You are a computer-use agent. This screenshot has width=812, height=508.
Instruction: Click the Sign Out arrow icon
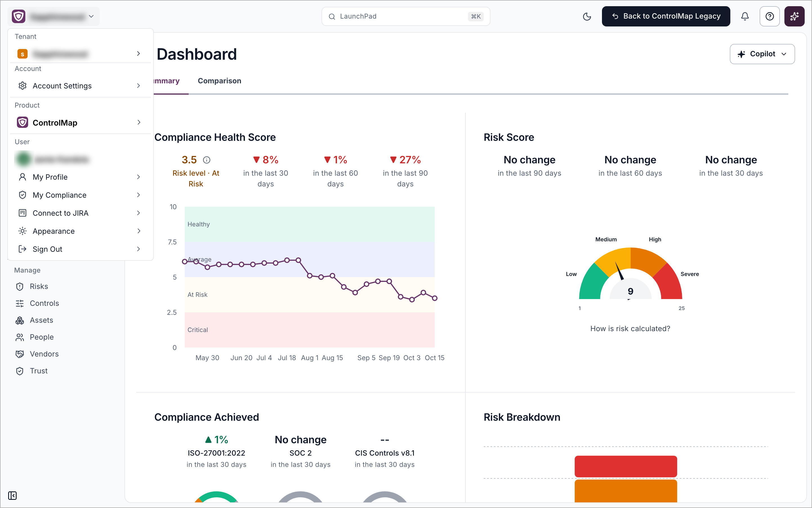23,249
